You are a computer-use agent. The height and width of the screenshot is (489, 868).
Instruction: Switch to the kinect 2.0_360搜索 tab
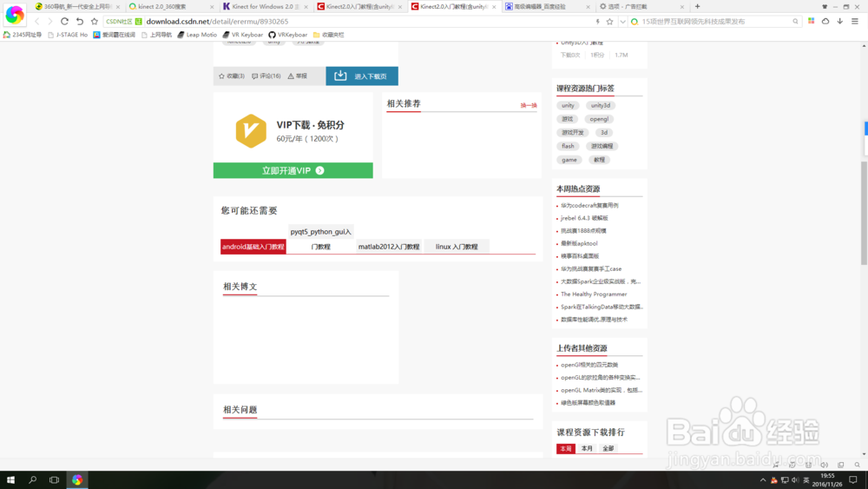tap(170, 7)
